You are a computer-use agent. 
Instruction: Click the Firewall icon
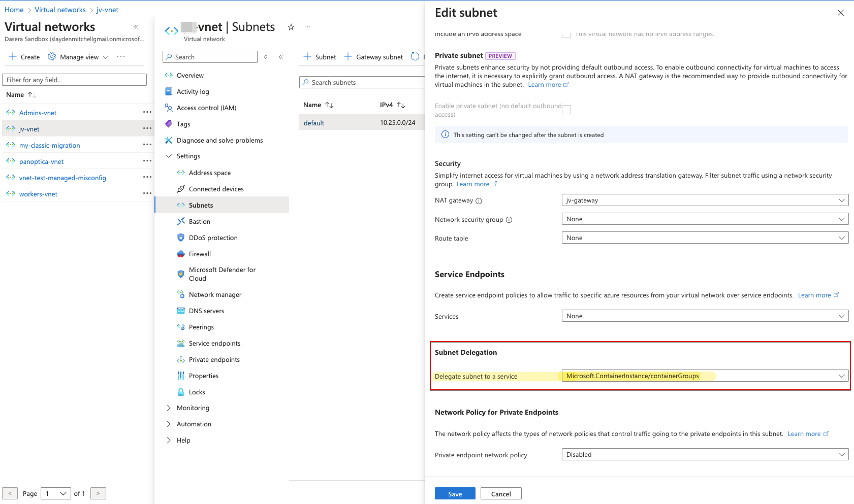pyautogui.click(x=181, y=254)
